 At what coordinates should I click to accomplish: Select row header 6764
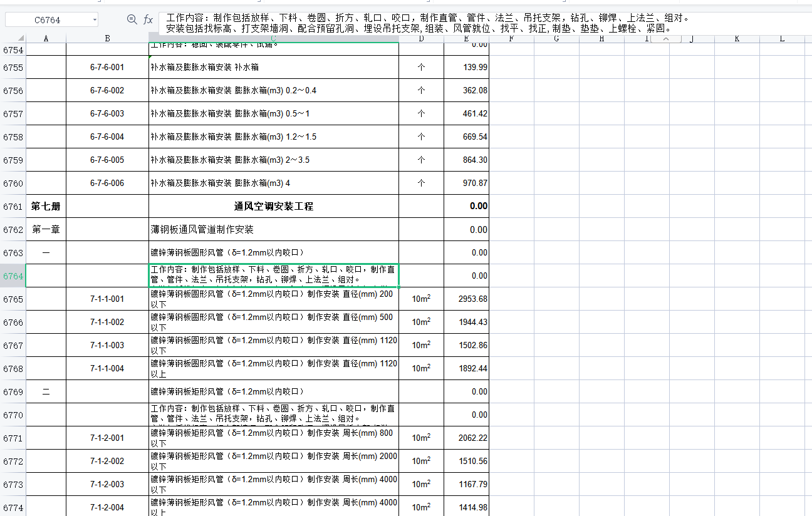[13, 276]
